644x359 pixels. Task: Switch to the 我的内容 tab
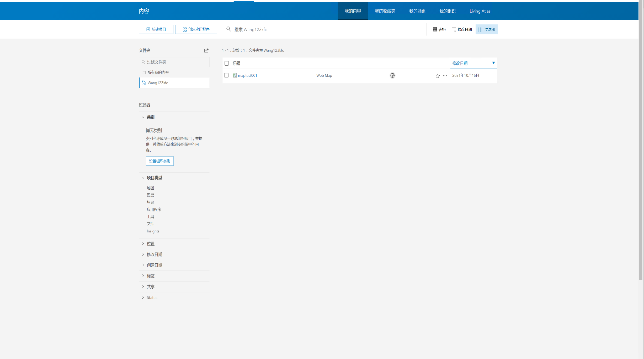click(353, 11)
